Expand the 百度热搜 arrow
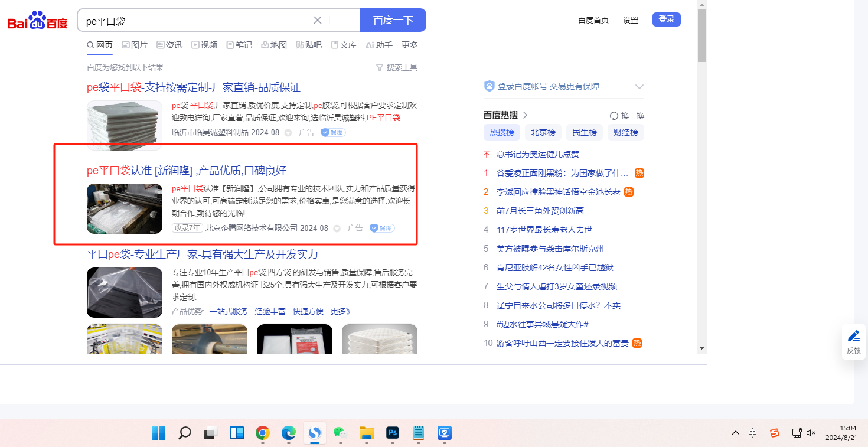 (x=525, y=115)
